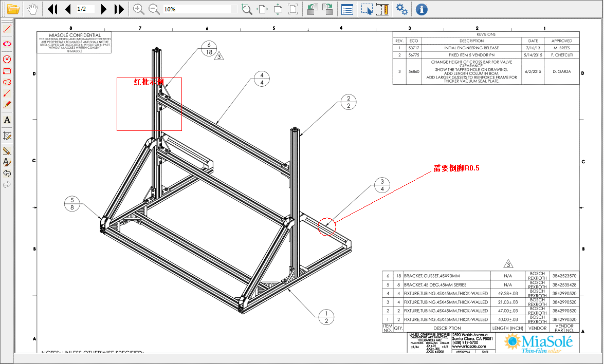Open a file with the folder icon

(x=13, y=9)
